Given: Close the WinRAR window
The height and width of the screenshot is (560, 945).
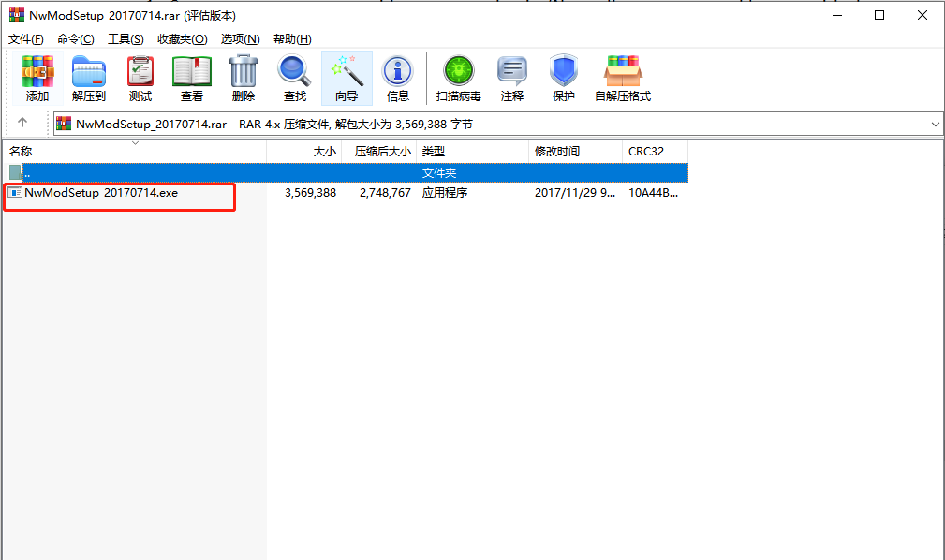Looking at the screenshot, I should (x=923, y=15).
